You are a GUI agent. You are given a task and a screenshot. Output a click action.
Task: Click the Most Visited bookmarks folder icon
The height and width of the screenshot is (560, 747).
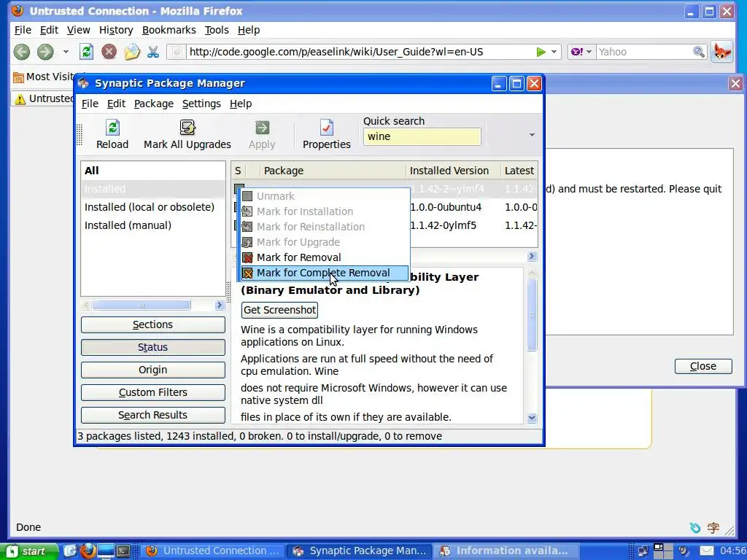coord(18,77)
